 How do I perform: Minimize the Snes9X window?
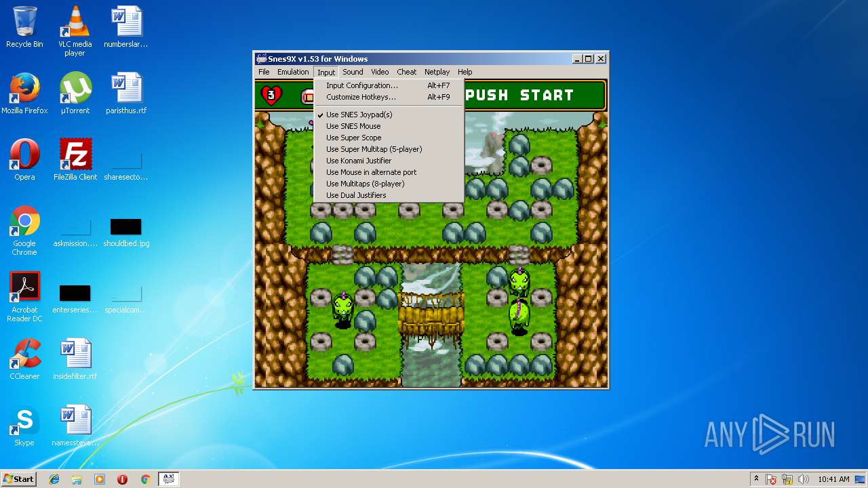coord(576,59)
